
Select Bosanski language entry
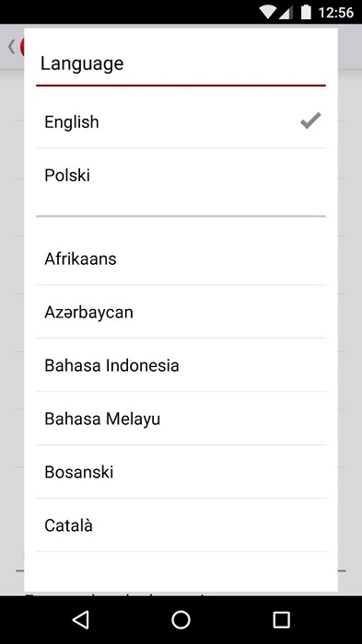tap(181, 472)
